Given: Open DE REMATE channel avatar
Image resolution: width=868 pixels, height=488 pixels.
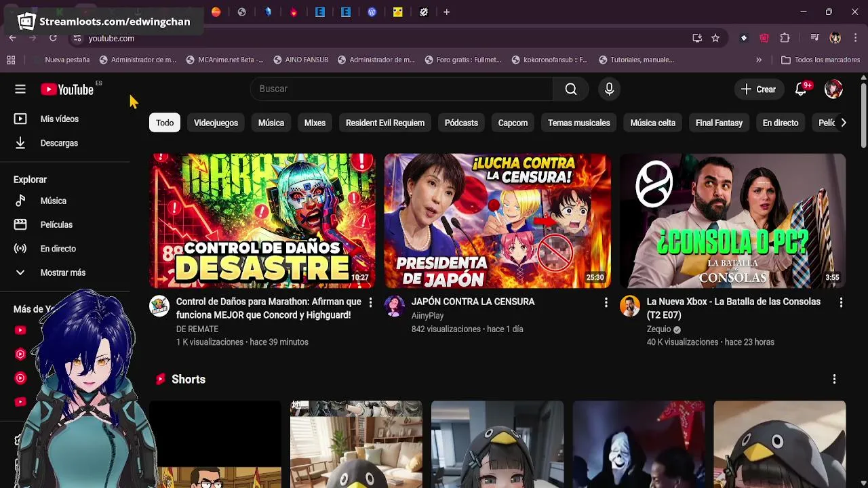Looking at the screenshot, I should click(159, 306).
